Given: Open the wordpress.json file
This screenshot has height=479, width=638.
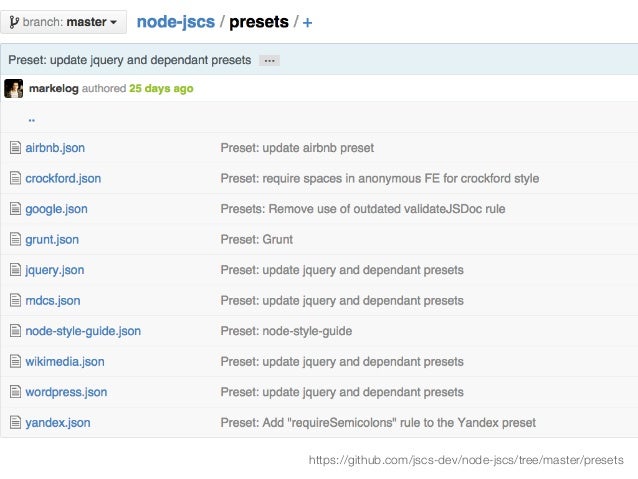Looking at the screenshot, I should 66,392.
